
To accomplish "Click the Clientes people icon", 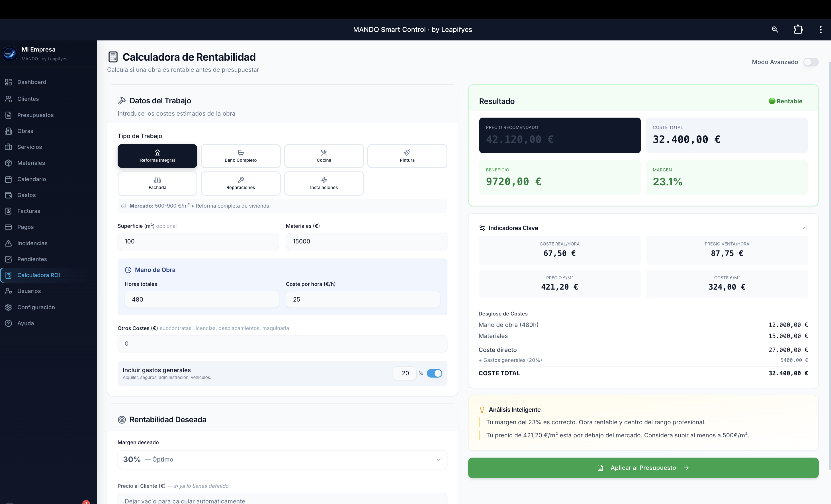I will pos(9,99).
